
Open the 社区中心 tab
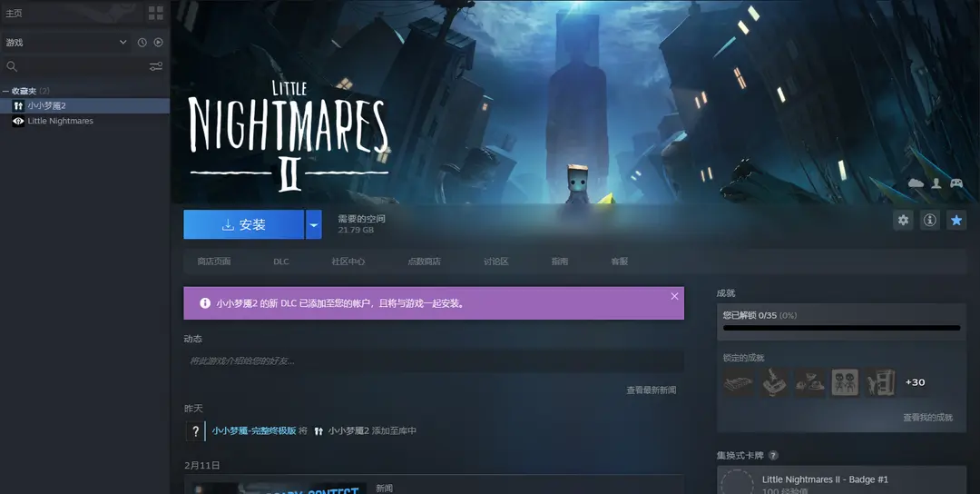(348, 262)
